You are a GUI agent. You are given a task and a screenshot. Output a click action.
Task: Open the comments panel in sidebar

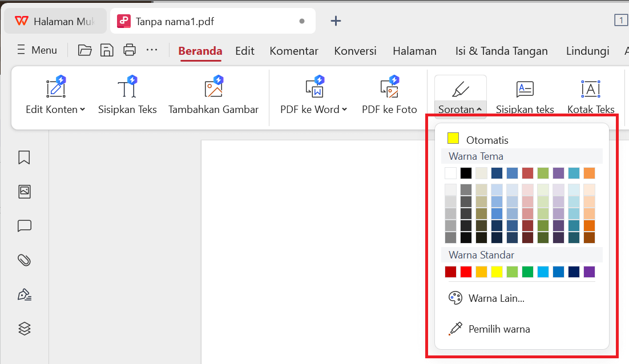[x=24, y=226]
